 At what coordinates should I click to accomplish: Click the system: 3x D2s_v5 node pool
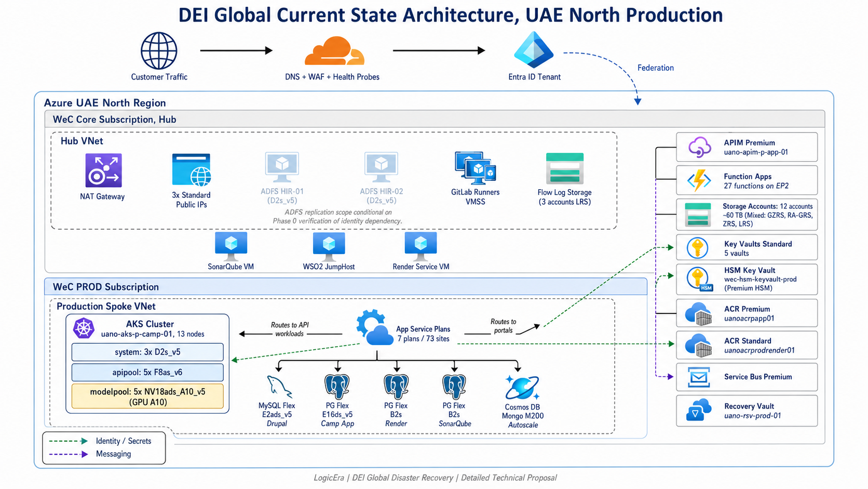[147, 352]
